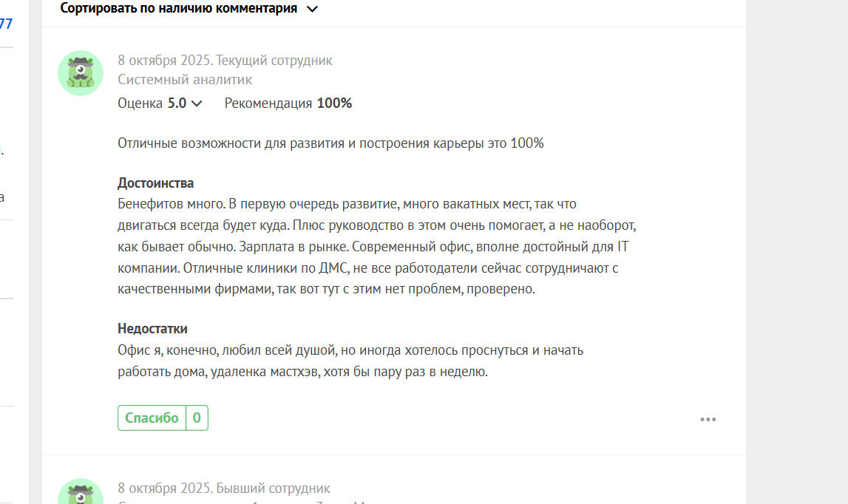Click the disadvantages paragraph starting 'Офис я, конечно'
Viewport: 848px width, 504px height.
point(350,361)
